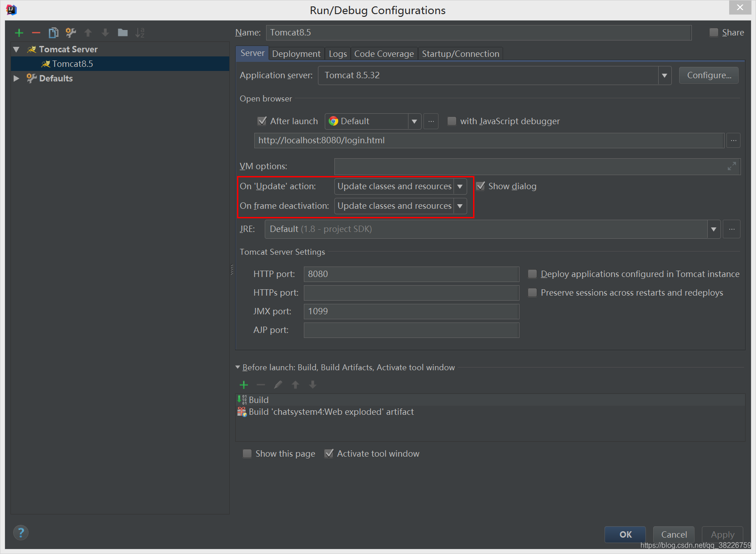Open URL picker ellipsis button
756x554 pixels.
pos(733,141)
